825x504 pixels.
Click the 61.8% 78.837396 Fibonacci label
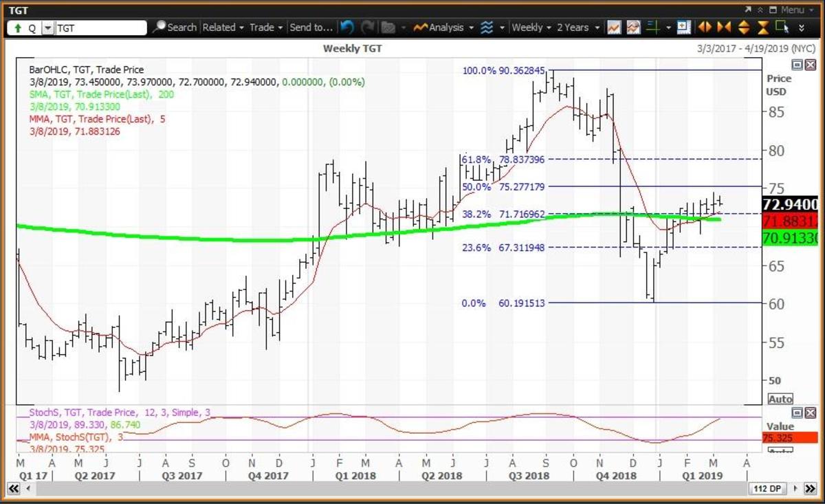click(x=504, y=160)
